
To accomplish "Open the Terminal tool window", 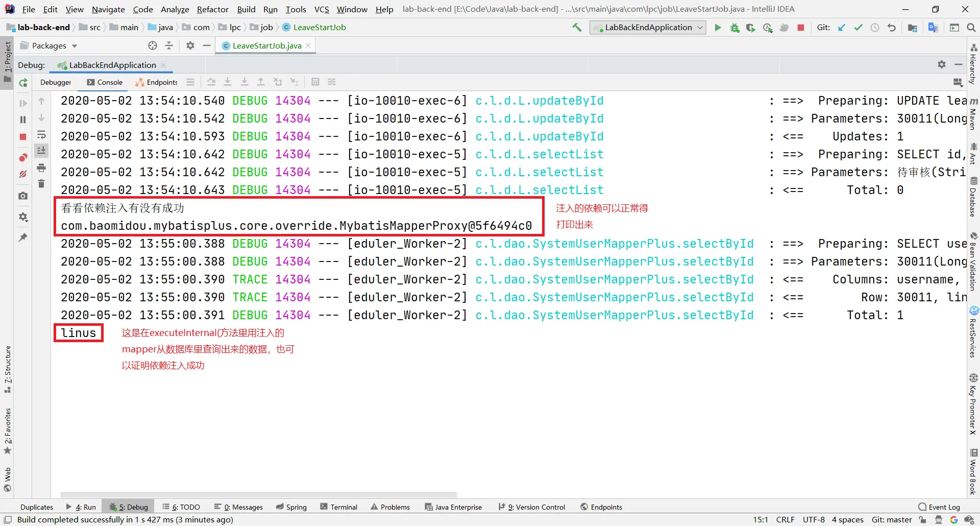I will [338, 507].
